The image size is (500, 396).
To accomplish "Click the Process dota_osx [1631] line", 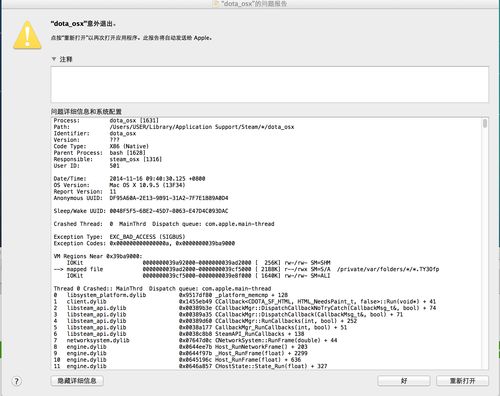I will pos(106,120).
